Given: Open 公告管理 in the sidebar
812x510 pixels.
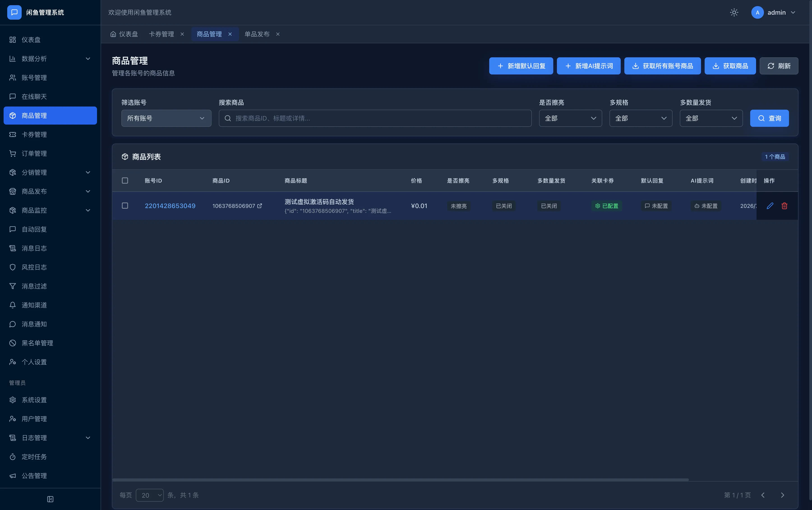Looking at the screenshot, I should tap(50, 476).
